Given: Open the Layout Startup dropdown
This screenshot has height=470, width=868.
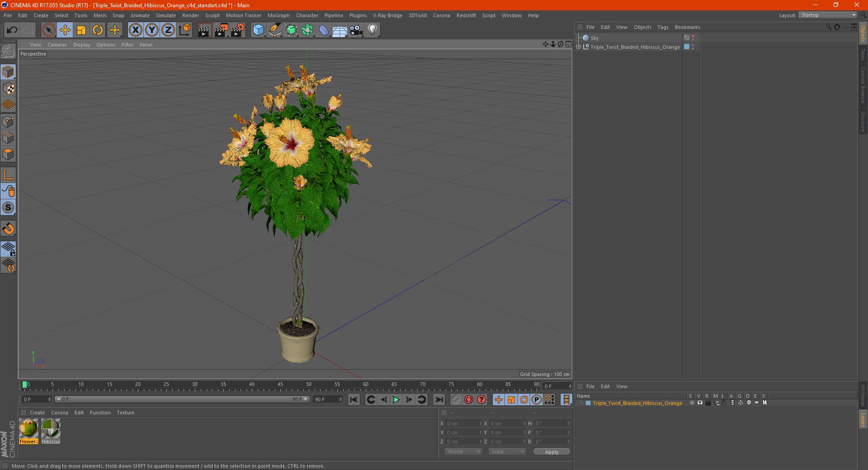Looking at the screenshot, I should point(828,15).
